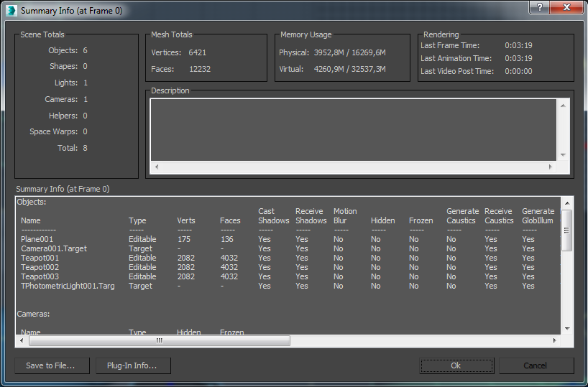The width and height of the screenshot is (588, 387).
Task: Click the Cameras: section heading
Action: 33,314
